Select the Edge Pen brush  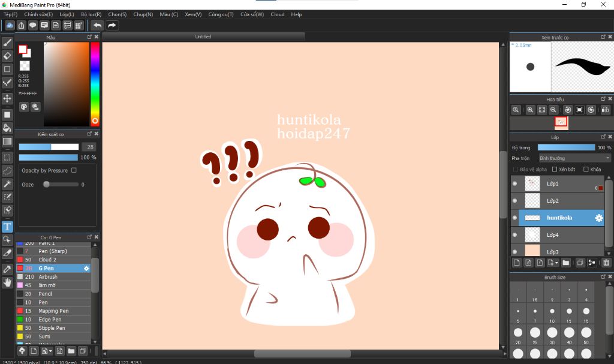53,320
